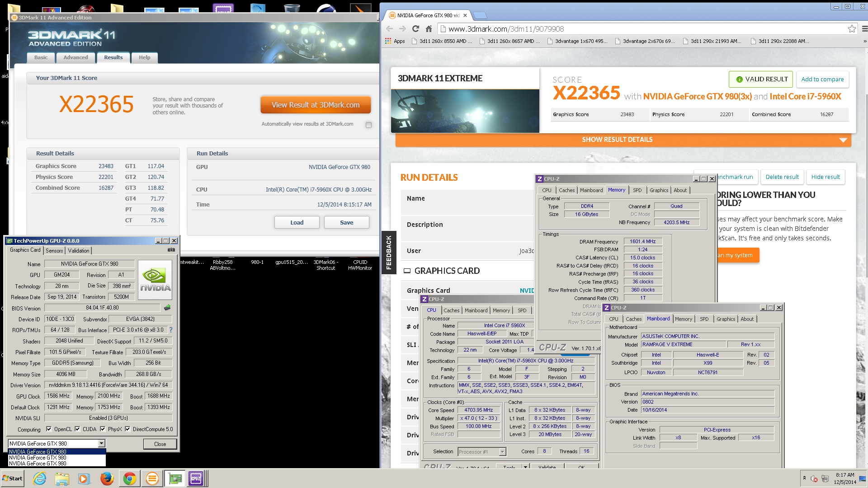Switch to Basic tab in 3DMark 11
Viewport: 868px width, 488px height.
point(41,57)
